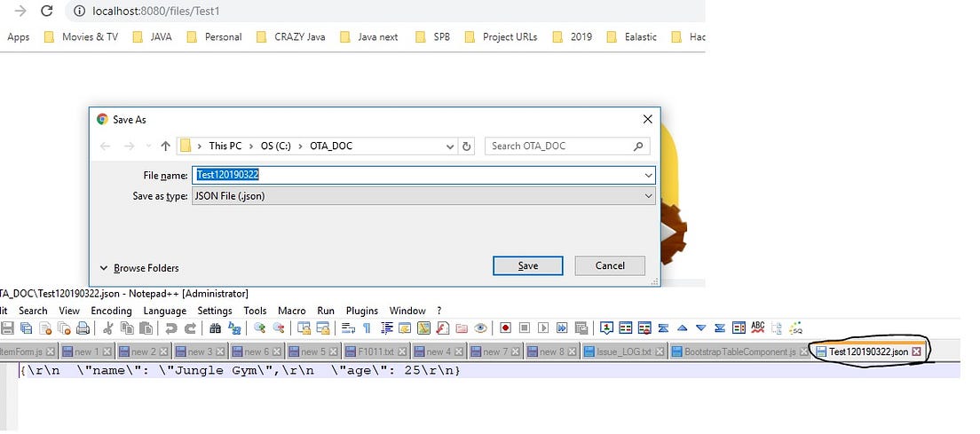Image resolution: width=980 pixels, height=434 pixels.
Task: Click the Zoom Out magnifier icon
Action: [x=278, y=327]
